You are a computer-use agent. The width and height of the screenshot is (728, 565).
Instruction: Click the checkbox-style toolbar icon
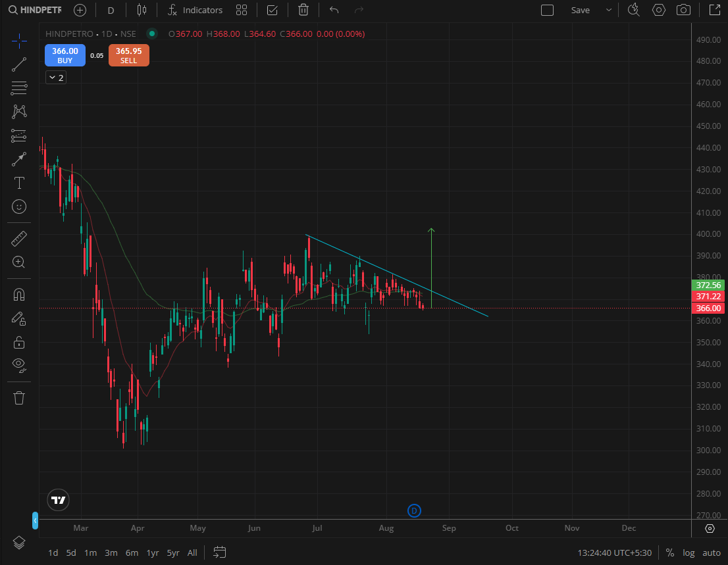pyautogui.click(x=273, y=10)
